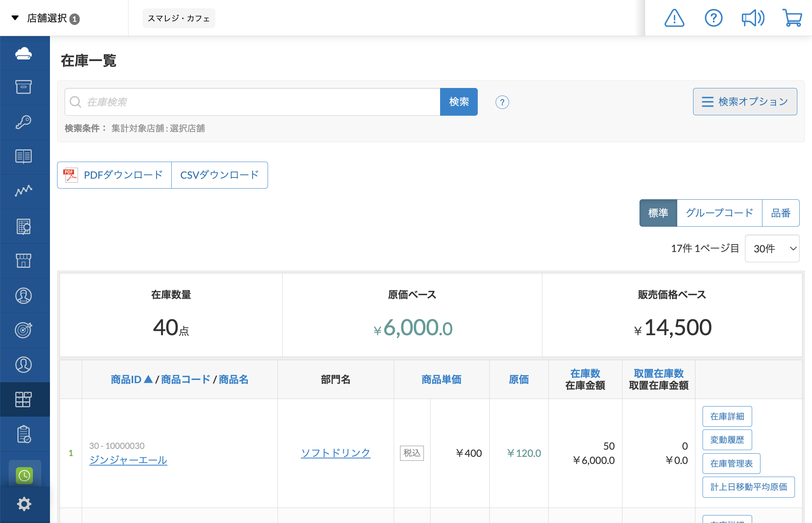Click PDFダウンロード button

[114, 175]
